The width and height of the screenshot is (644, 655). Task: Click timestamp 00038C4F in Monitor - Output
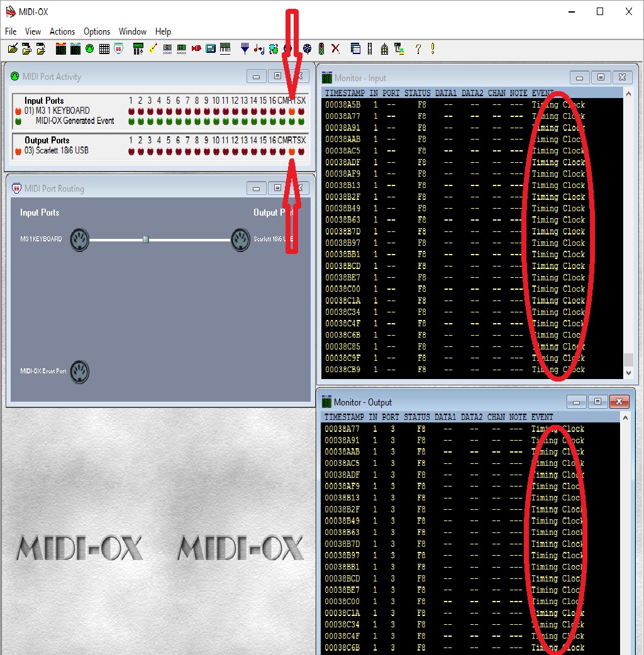pos(342,636)
